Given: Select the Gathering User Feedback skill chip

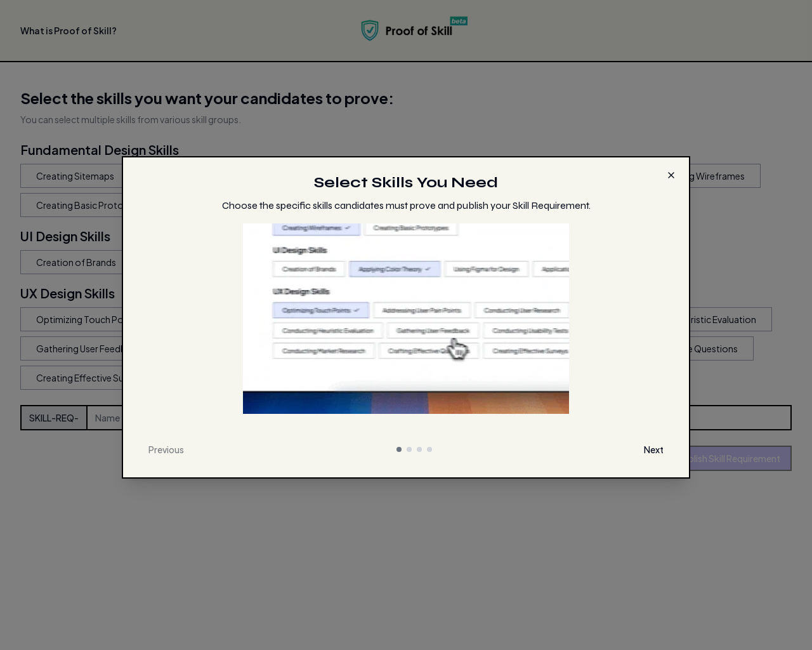Looking at the screenshot, I should coord(71,348).
